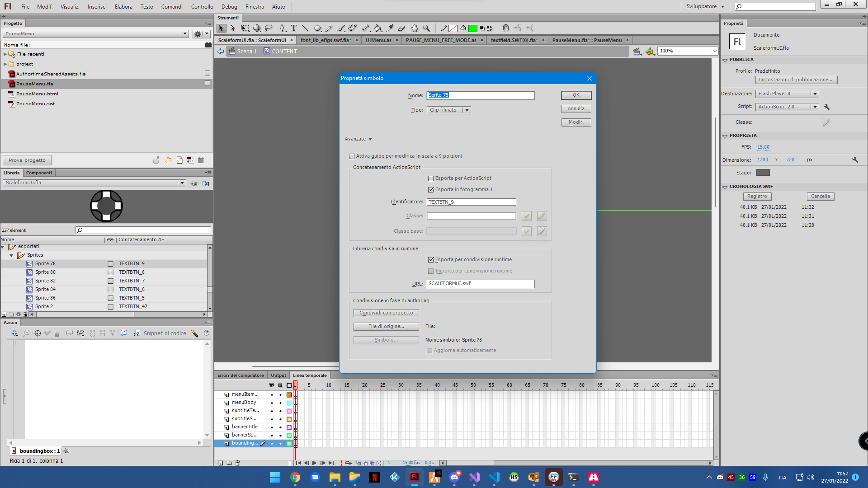Click 'Impostazioni di pubblicazione...' in Properties

pos(796,80)
